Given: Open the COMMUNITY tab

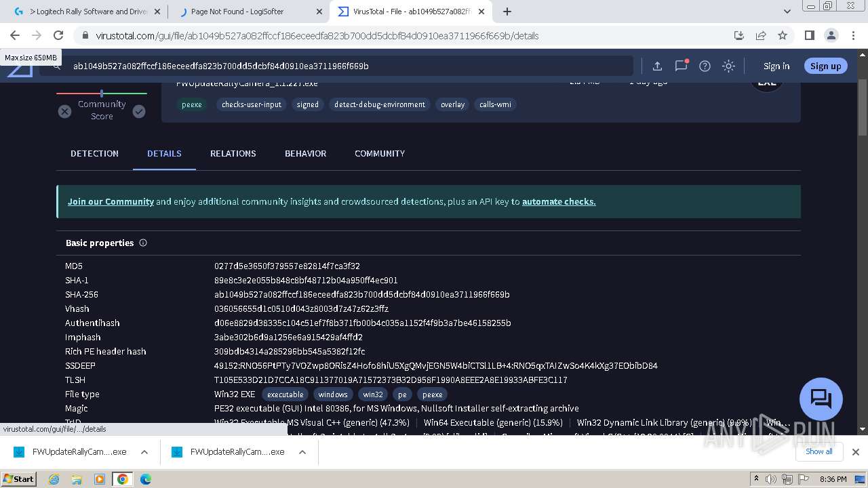Looking at the screenshot, I should pos(380,153).
